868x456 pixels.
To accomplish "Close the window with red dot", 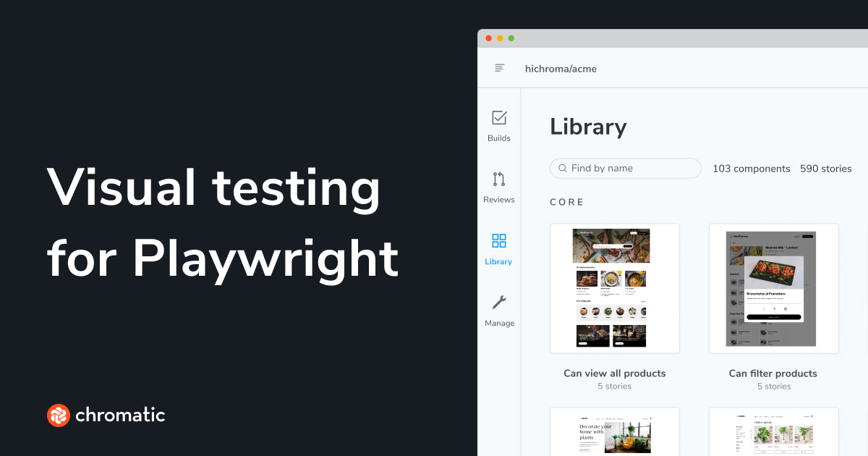I will pos(488,38).
